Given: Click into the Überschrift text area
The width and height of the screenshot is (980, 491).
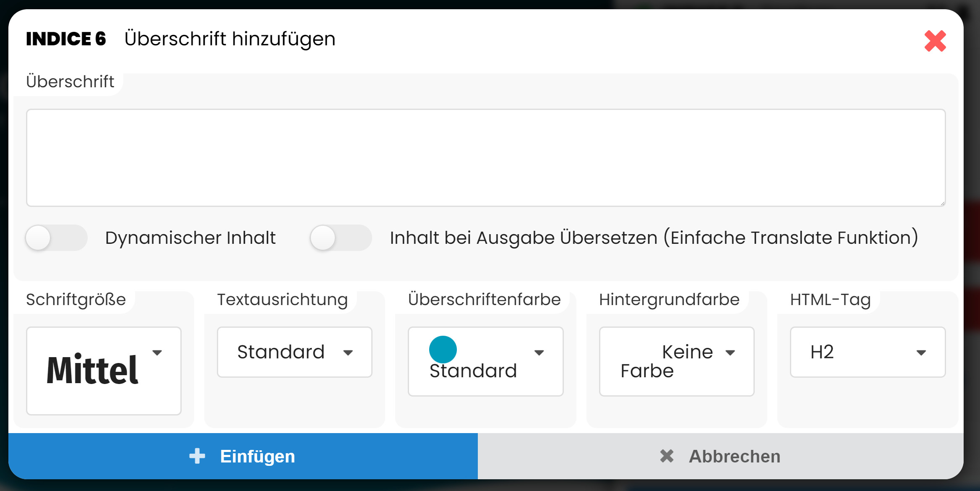Looking at the screenshot, I should point(485,158).
